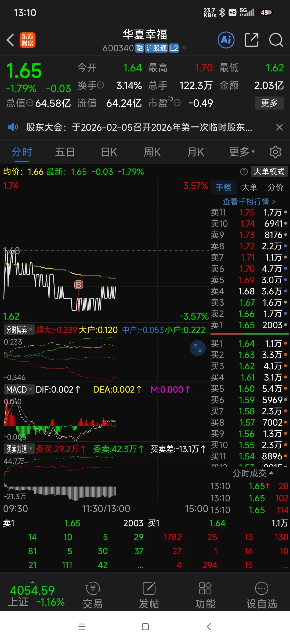Tap the info icon beside 总值

[x=30, y=103]
